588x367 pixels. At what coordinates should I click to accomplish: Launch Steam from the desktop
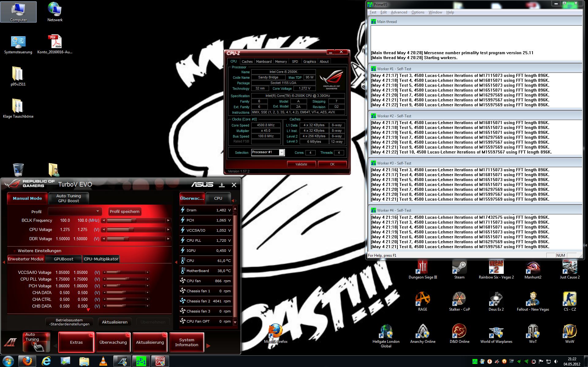point(459,270)
